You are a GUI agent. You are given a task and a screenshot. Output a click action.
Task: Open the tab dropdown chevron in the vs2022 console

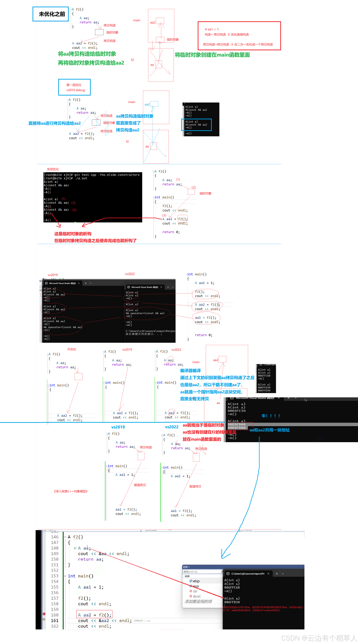click(173, 287)
